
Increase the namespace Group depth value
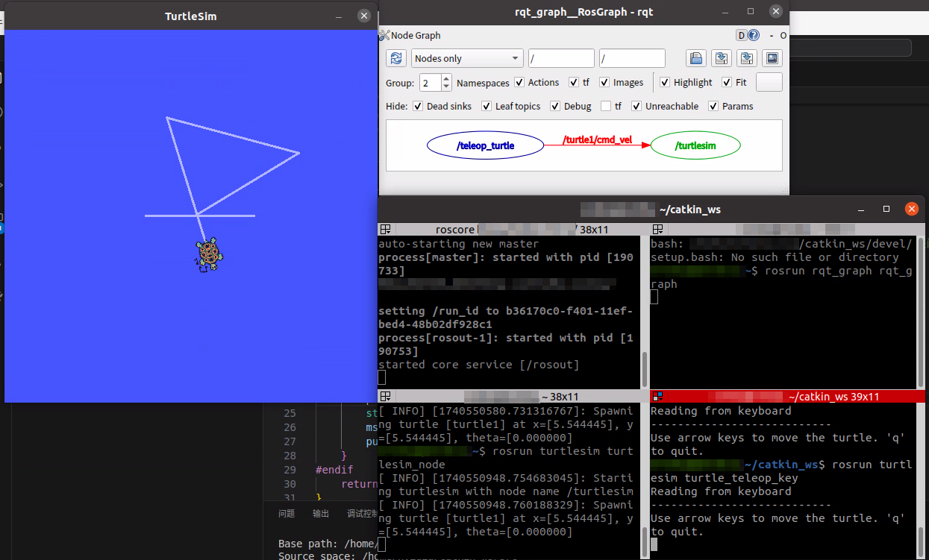446,78
